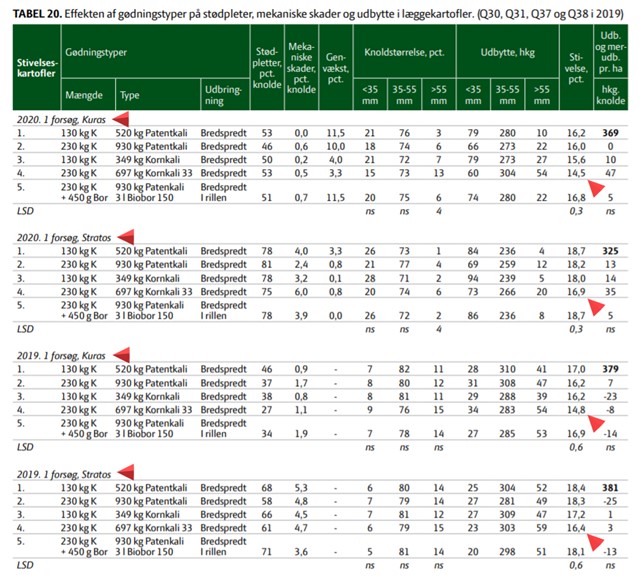Click red arrow beside 2019 Stratos heading
The width and height of the screenshot is (643, 582).
coord(123,471)
